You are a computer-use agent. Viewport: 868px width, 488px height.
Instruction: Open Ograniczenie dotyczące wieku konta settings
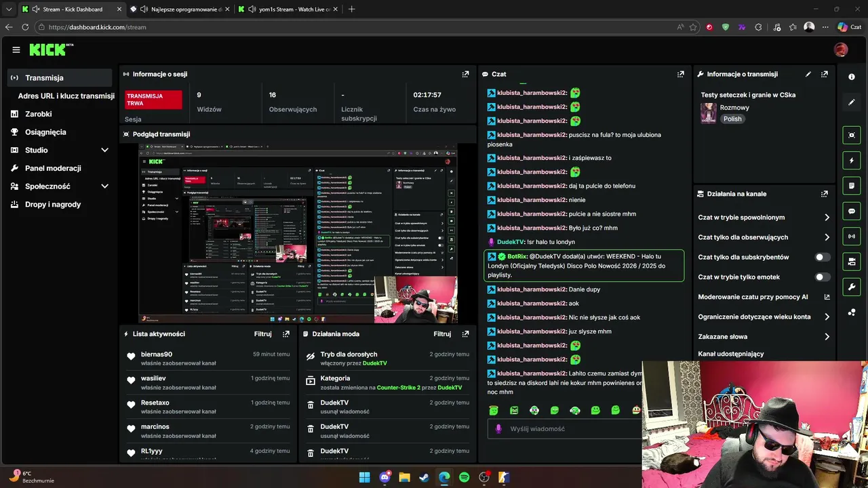coord(764,317)
